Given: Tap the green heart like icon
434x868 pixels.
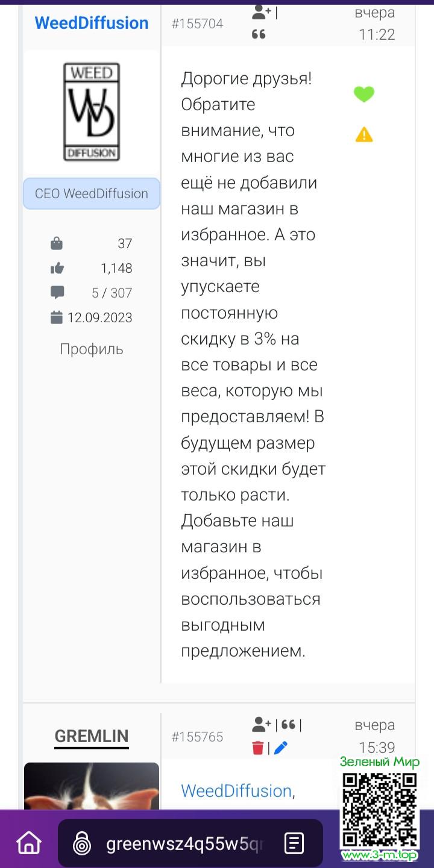Looking at the screenshot, I should [x=363, y=95].
